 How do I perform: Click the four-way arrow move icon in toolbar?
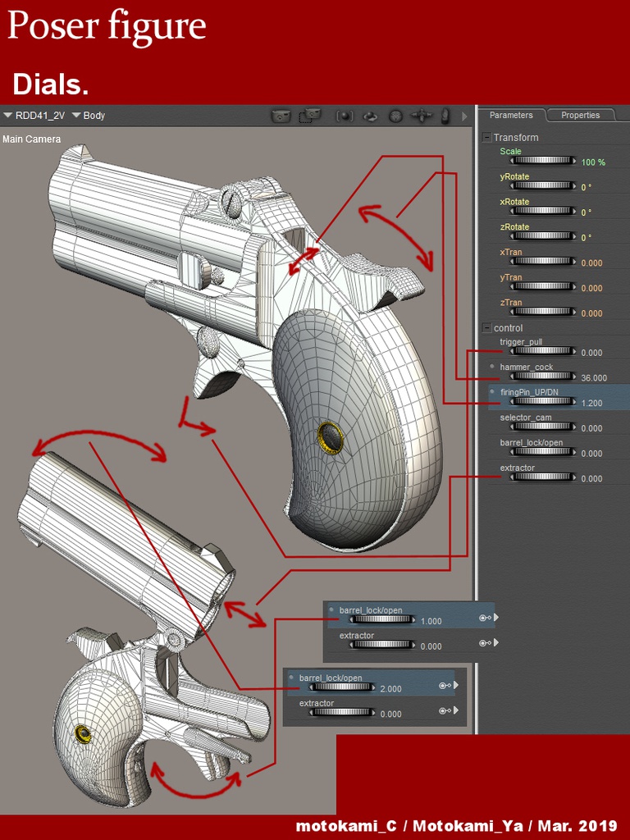pos(422,116)
